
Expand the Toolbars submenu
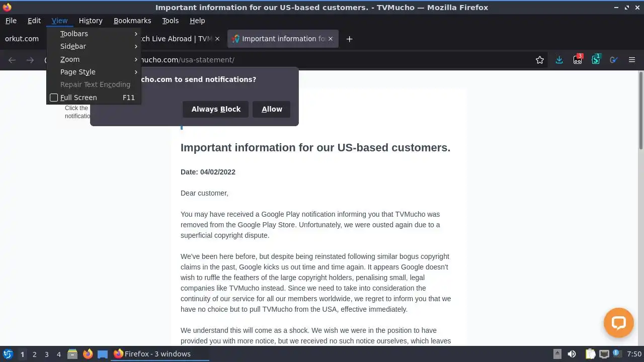point(94,34)
